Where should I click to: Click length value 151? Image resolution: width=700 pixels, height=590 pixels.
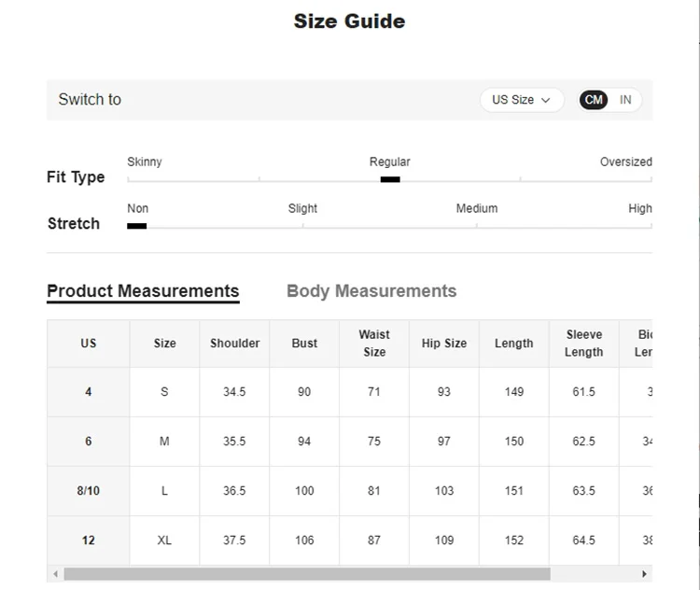[514, 491]
